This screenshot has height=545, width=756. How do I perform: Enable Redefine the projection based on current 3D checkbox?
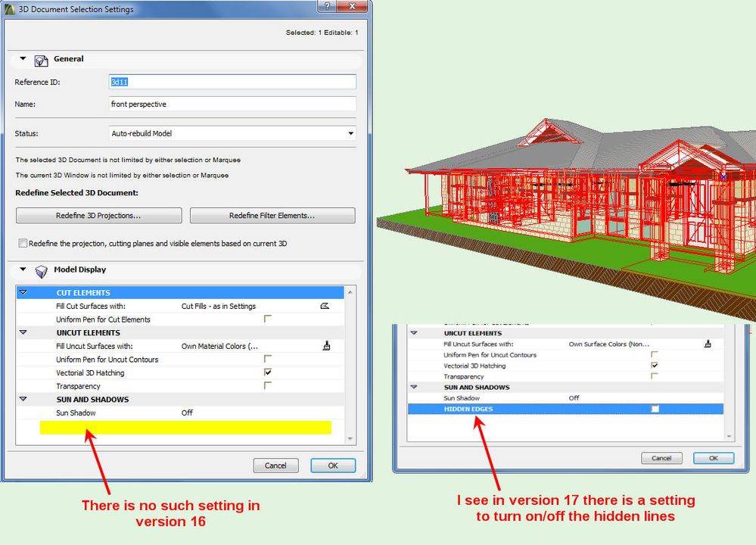23,243
